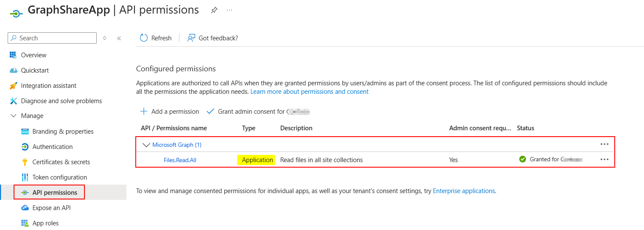The width and height of the screenshot is (644, 230).
Task: Click the API / Permissions name column header
Action: click(174, 128)
